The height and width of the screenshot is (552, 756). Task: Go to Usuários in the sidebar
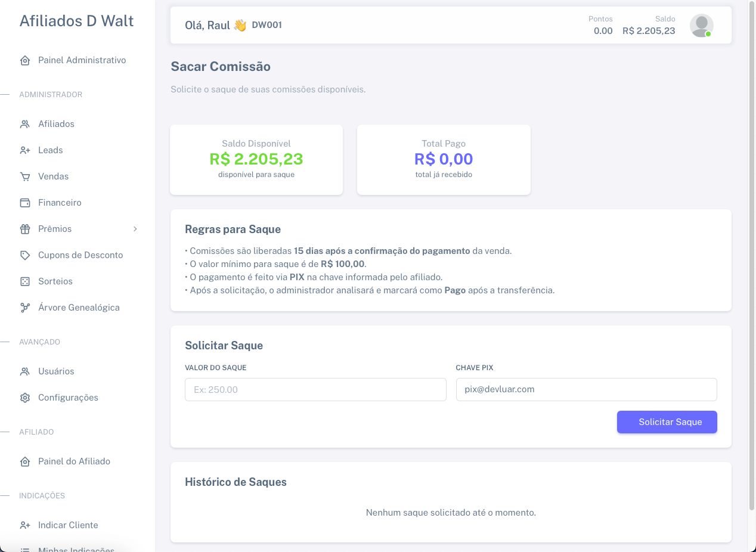pyautogui.click(x=56, y=371)
